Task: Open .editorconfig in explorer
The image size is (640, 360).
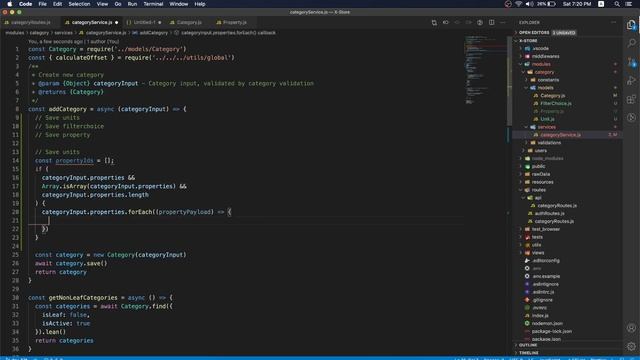Action: (546, 260)
